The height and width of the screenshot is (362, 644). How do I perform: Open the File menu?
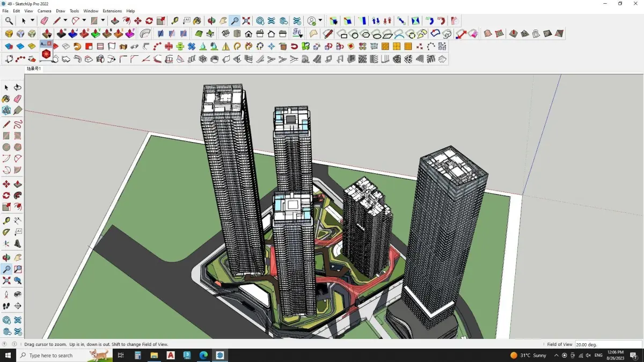coord(5,11)
